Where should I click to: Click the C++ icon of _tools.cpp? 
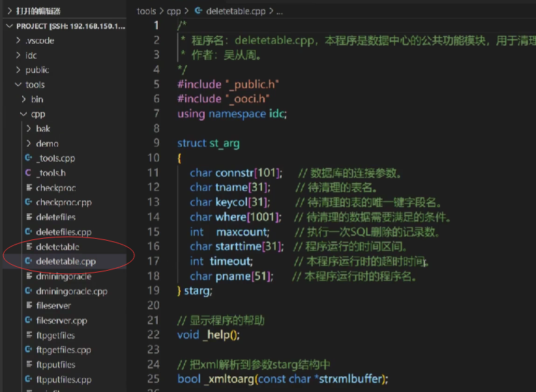coord(29,158)
